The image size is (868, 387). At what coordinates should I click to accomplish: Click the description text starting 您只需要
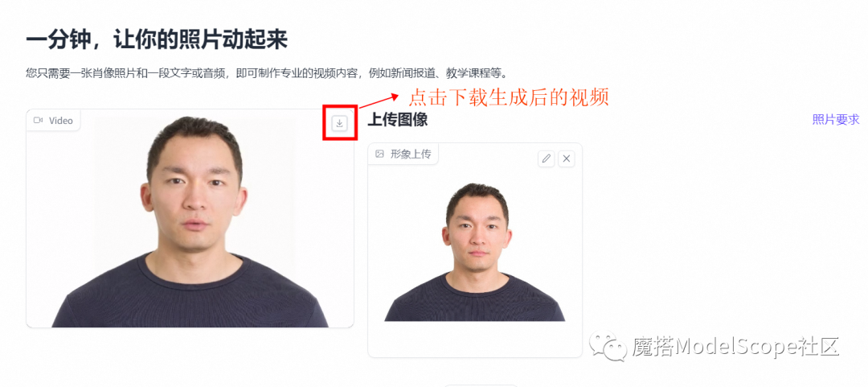click(267, 73)
